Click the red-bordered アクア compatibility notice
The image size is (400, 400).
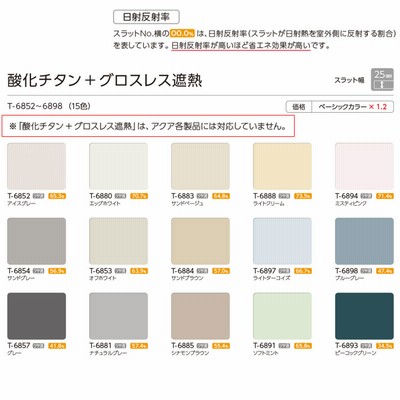click(148, 126)
